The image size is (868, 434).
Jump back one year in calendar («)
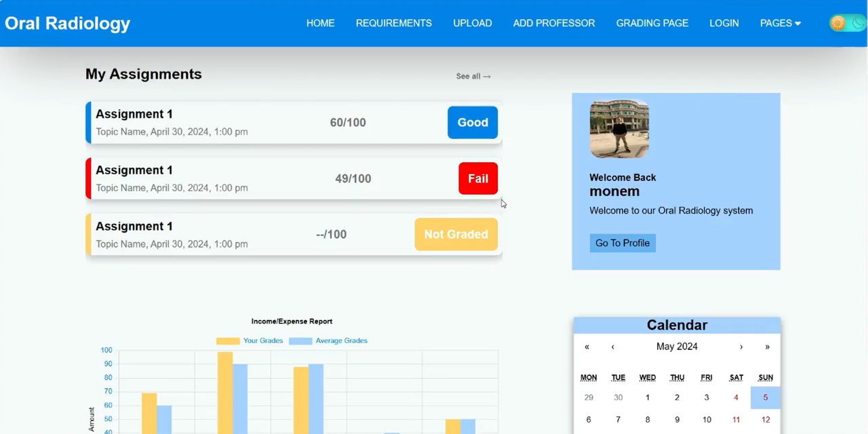(587, 347)
